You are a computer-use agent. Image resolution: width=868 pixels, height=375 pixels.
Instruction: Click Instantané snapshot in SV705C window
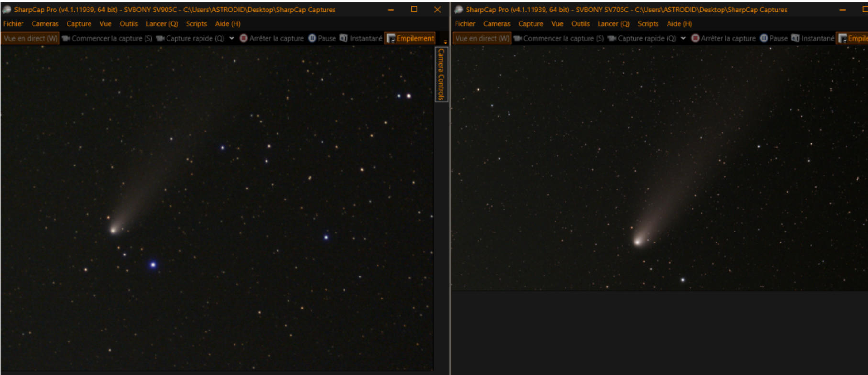click(813, 38)
